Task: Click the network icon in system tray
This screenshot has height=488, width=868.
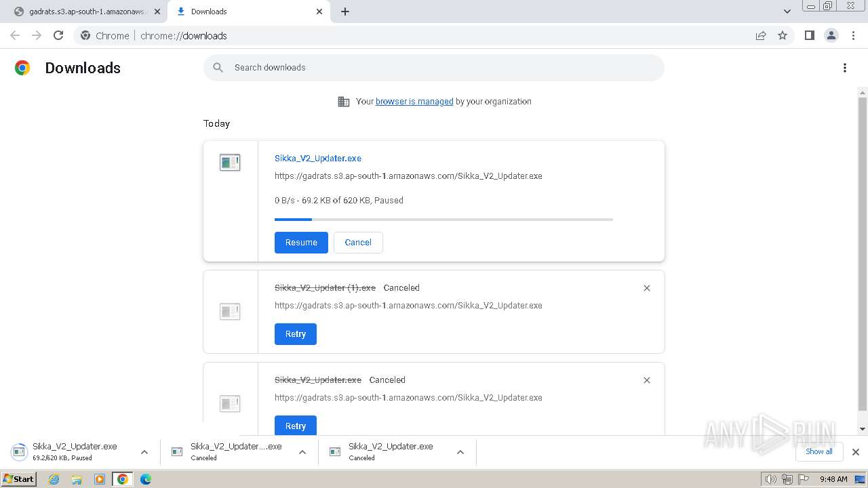Action: pos(787,479)
